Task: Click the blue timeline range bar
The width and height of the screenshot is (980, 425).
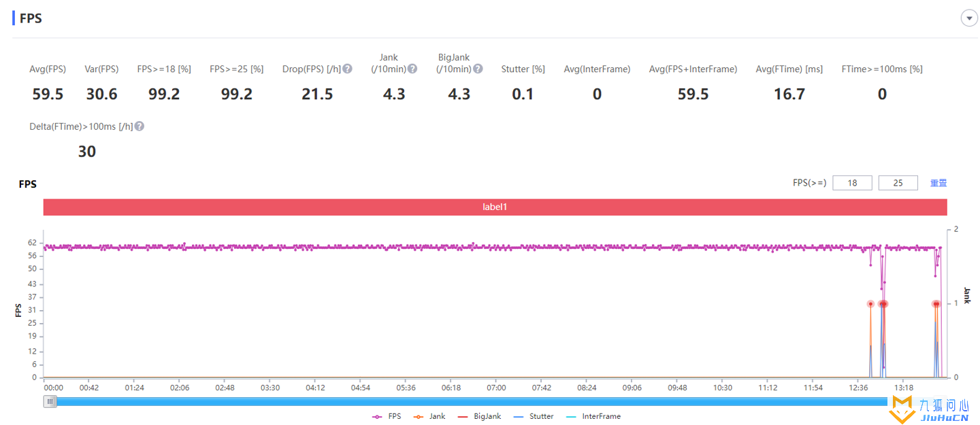Action: point(472,401)
